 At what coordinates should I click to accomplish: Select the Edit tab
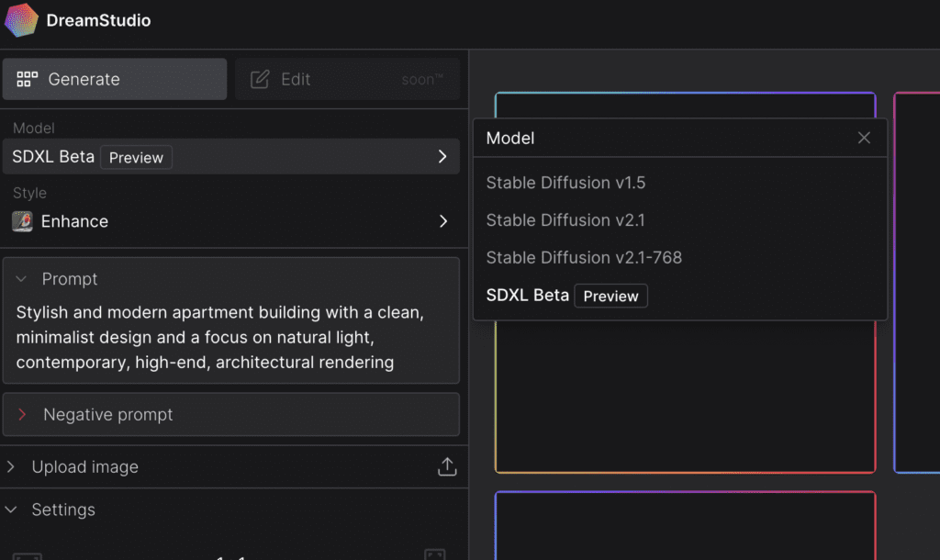click(347, 79)
